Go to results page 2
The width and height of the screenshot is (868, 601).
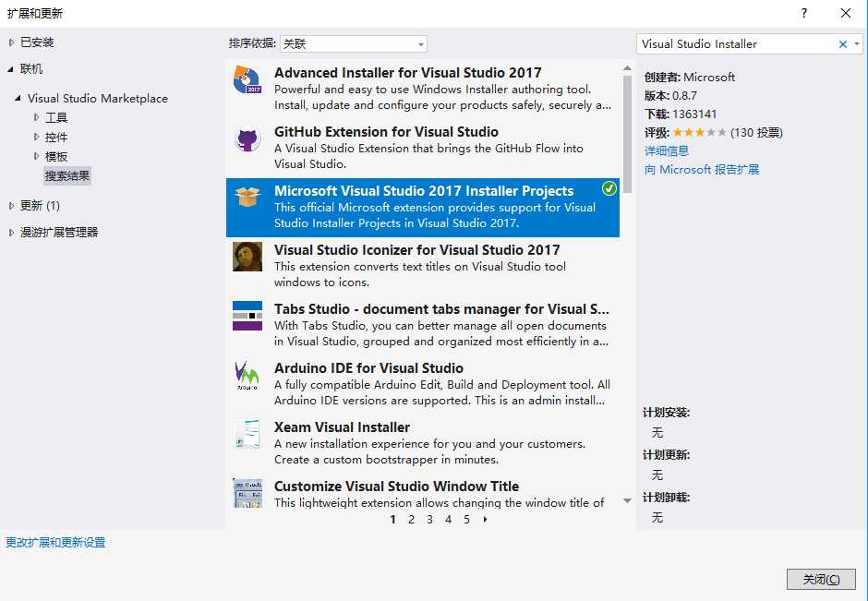pyautogui.click(x=411, y=519)
